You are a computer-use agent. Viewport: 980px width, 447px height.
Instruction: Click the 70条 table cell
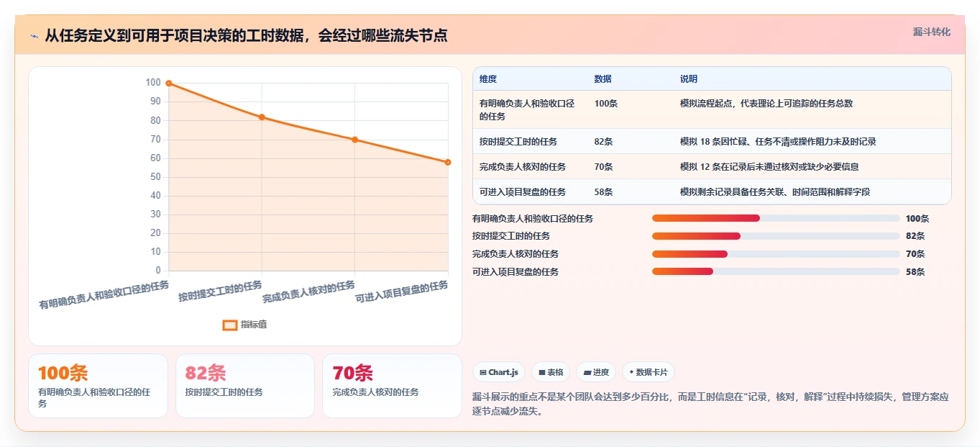pyautogui.click(x=604, y=167)
